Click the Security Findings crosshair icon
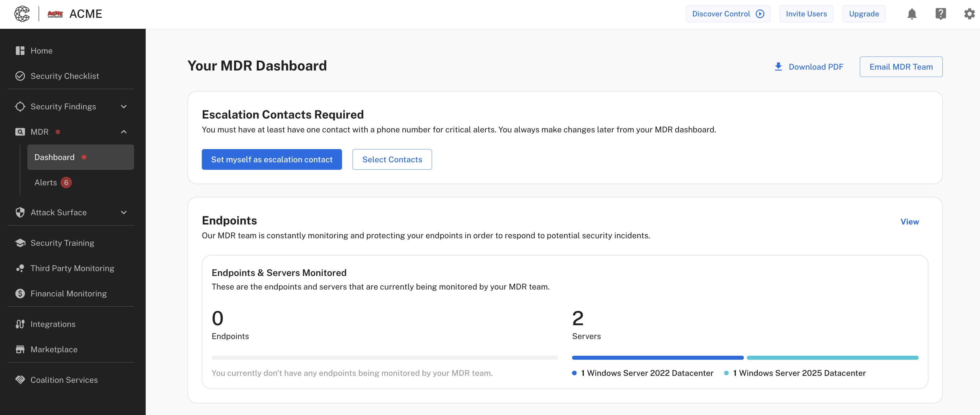 coord(20,106)
